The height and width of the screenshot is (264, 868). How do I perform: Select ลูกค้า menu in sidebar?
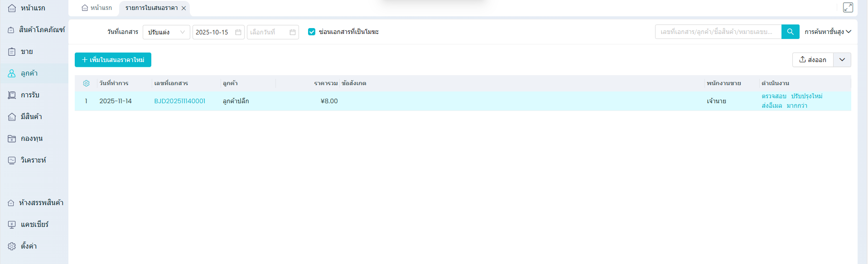click(29, 73)
